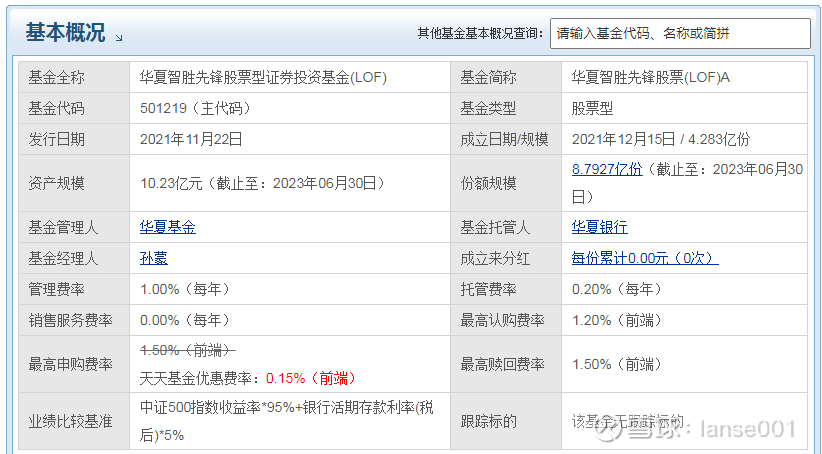Select the red discounted rate 0.15%（前端）
822x454 pixels.
click(311, 379)
